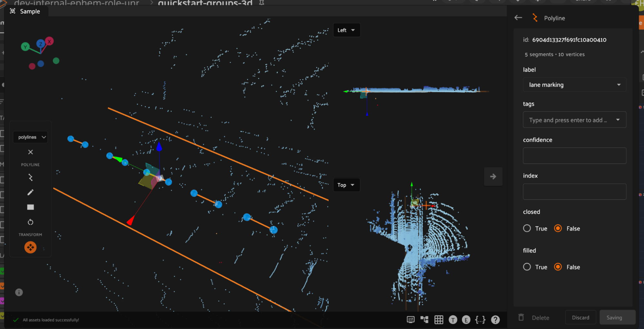Select False for the closed option
644x329 pixels.
pyautogui.click(x=558, y=228)
